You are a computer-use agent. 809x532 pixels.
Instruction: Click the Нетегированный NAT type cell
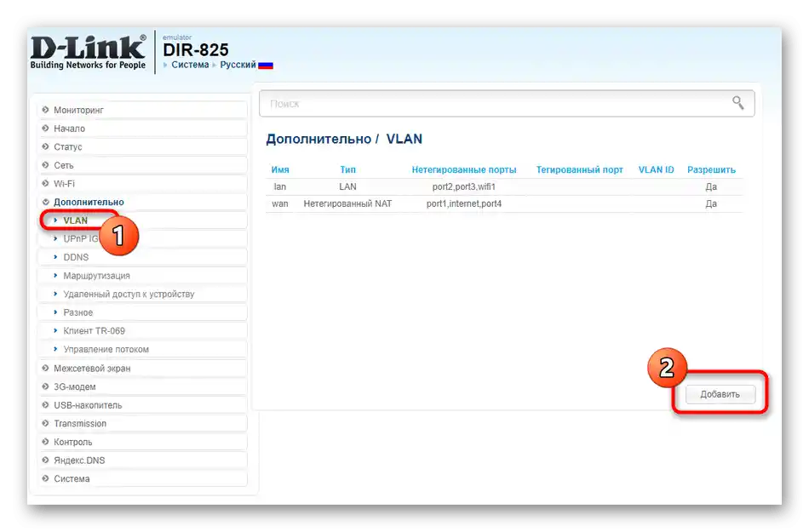(x=347, y=203)
